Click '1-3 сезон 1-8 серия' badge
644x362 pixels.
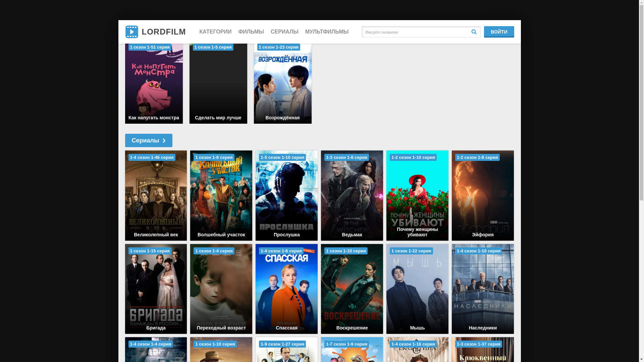coord(346,158)
